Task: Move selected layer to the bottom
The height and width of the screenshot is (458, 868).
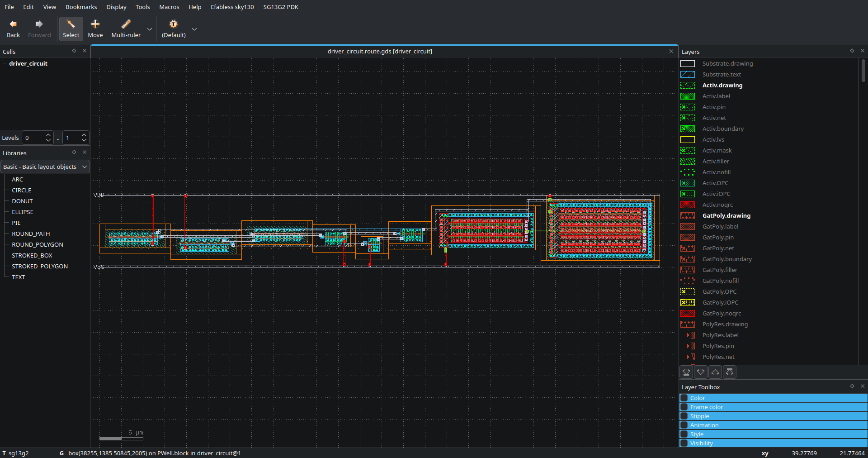Action: [x=686, y=372]
